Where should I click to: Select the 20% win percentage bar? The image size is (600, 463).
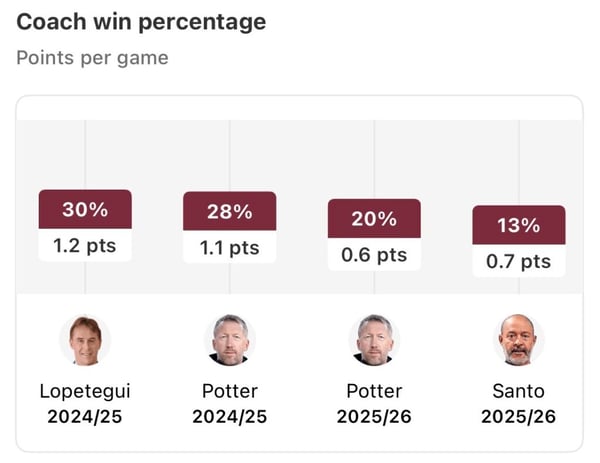tap(374, 219)
